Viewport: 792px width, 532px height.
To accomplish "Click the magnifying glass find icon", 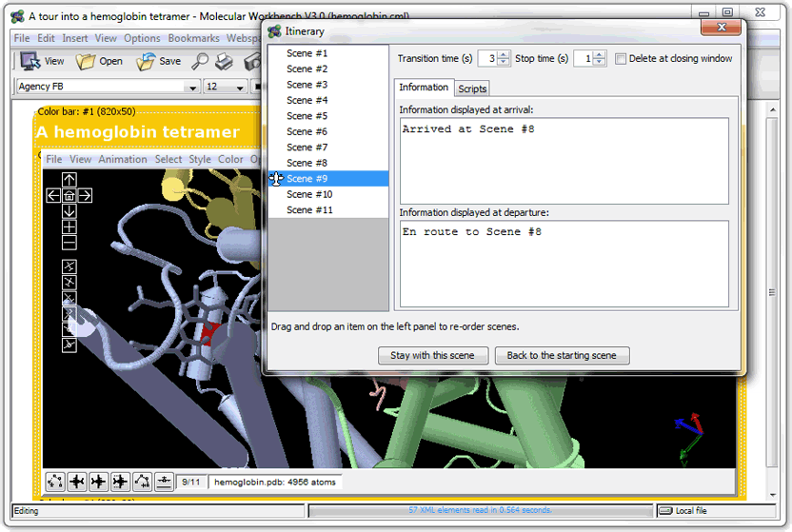I will pos(200,61).
